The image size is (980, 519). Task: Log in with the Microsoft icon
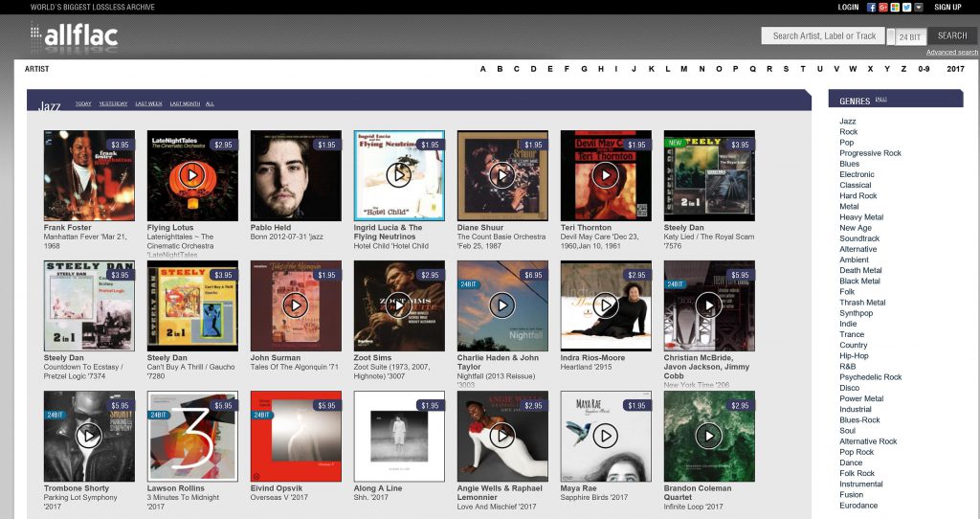(895, 8)
